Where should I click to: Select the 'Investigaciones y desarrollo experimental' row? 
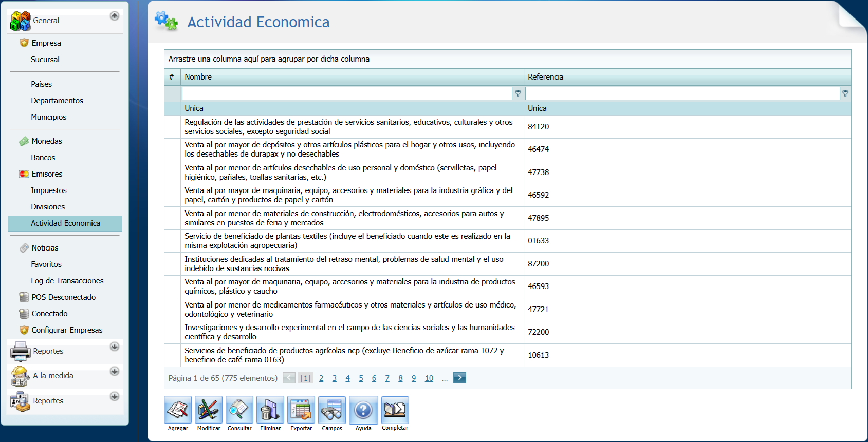click(x=508, y=332)
